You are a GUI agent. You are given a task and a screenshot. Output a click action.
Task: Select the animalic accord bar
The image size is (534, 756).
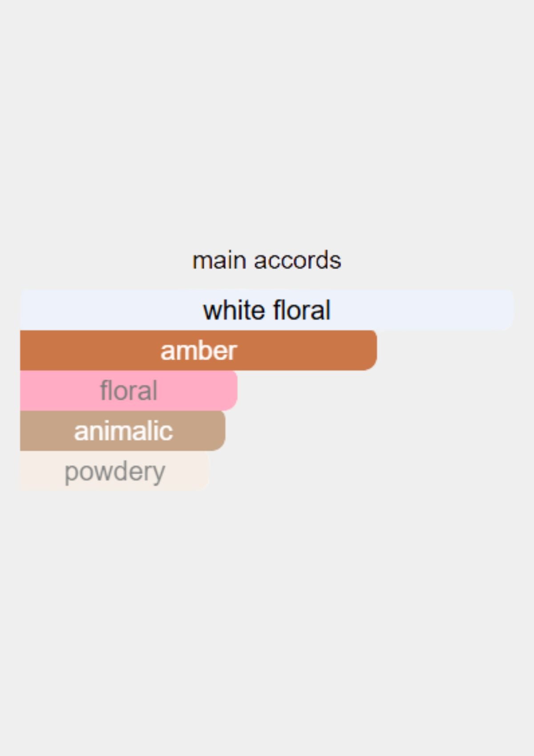click(123, 430)
